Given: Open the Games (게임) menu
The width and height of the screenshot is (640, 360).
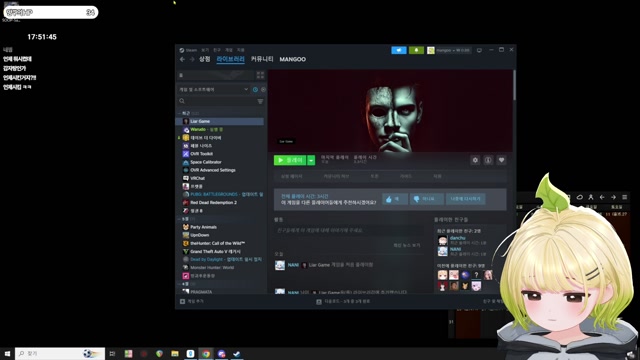Looking at the screenshot, I should point(229,50).
